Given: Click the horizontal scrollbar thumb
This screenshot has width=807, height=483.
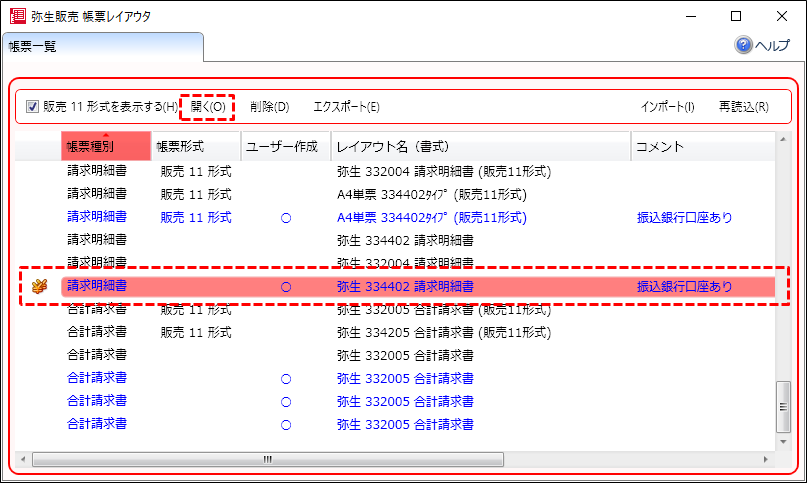Looking at the screenshot, I should (x=268, y=459).
